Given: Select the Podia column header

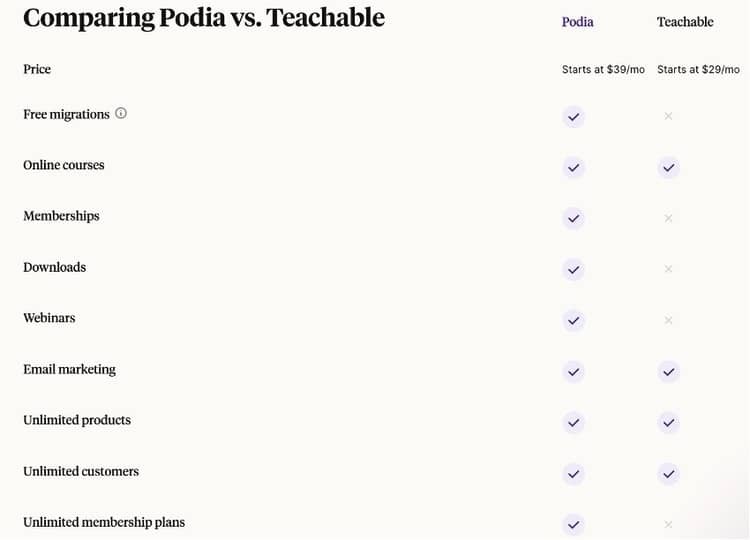Looking at the screenshot, I should (578, 22).
